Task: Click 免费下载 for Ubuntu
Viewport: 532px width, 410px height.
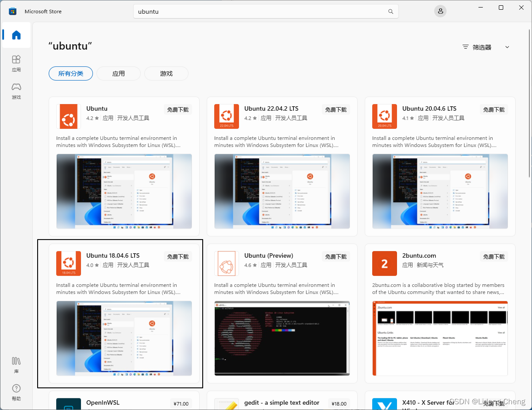Action: pos(178,109)
